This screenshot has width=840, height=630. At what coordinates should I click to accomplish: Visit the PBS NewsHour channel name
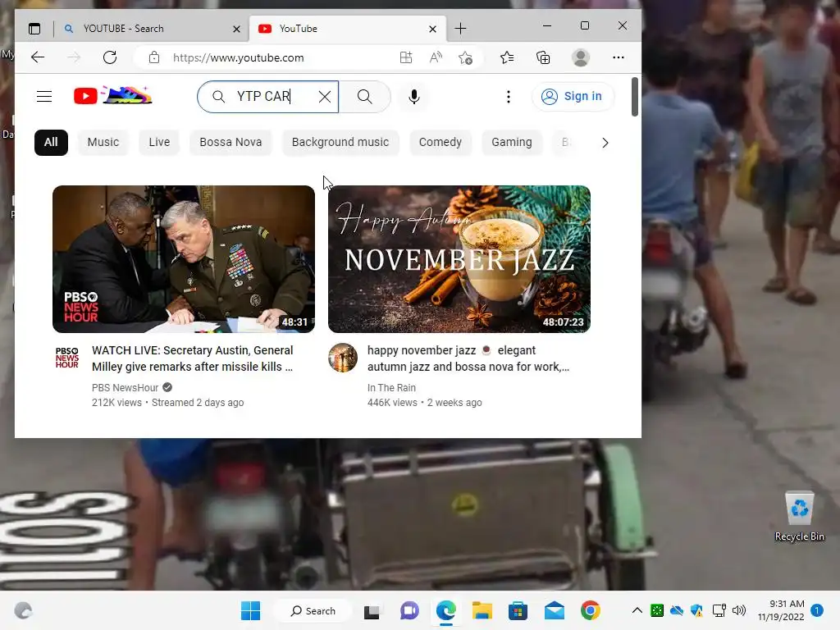(x=125, y=388)
